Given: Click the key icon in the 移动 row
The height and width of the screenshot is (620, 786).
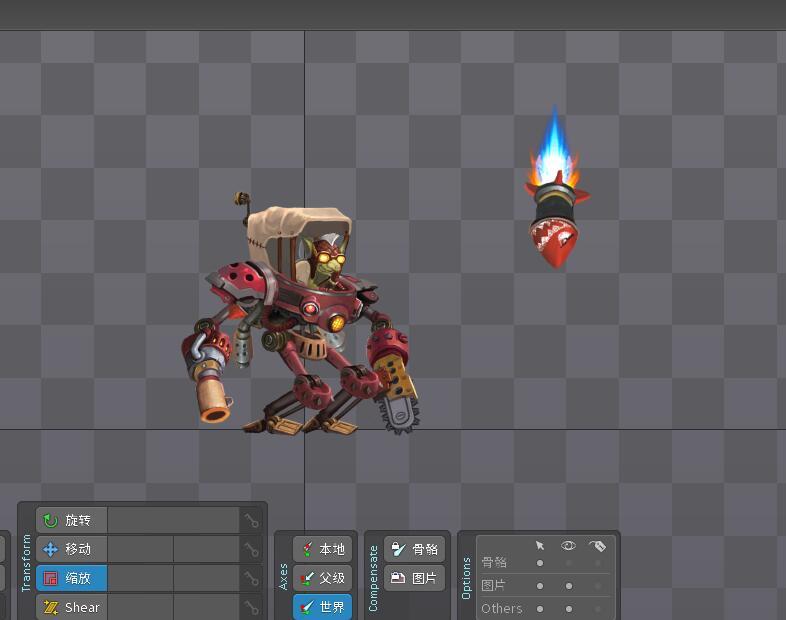Looking at the screenshot, I should click(x=251, y=549).
